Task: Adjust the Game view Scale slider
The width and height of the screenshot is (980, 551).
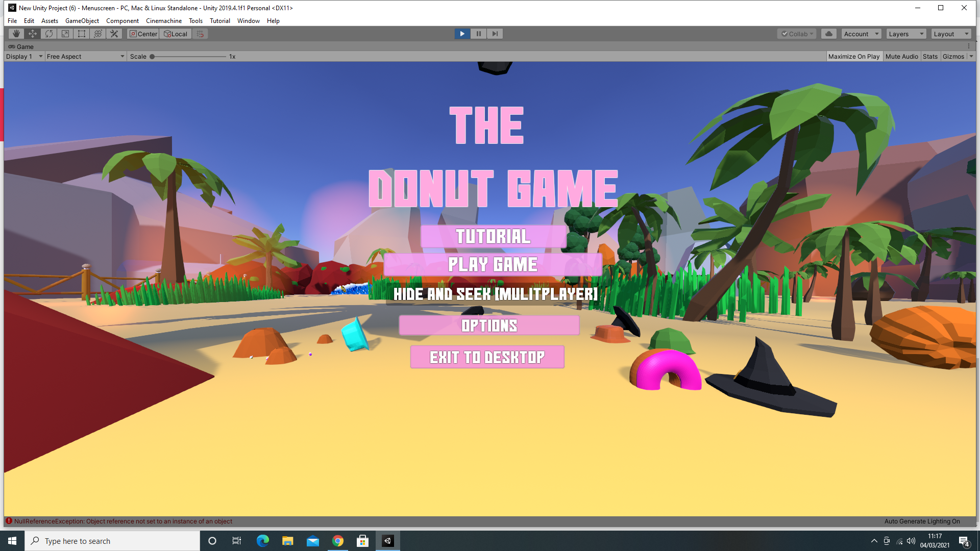Action: pyautogui.click(x=153, y=57)
